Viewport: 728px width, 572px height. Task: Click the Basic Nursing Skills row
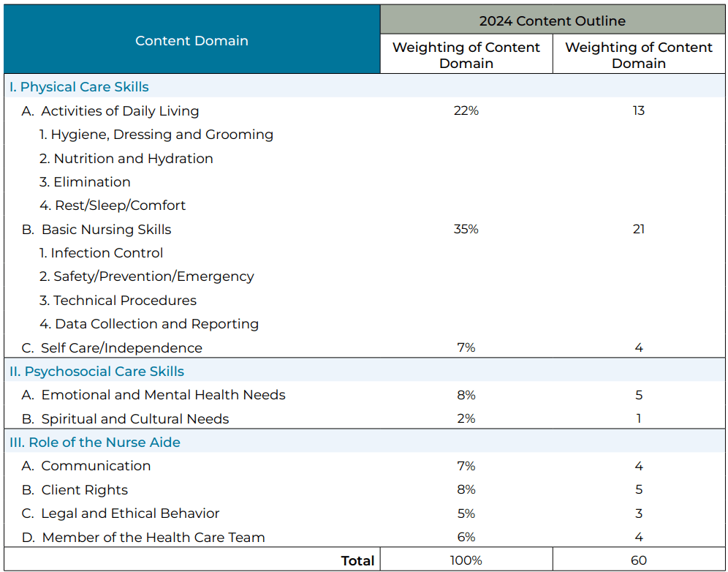(106, 230)
